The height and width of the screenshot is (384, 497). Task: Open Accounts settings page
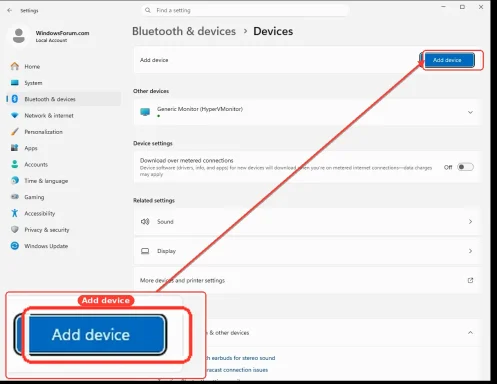64,164
